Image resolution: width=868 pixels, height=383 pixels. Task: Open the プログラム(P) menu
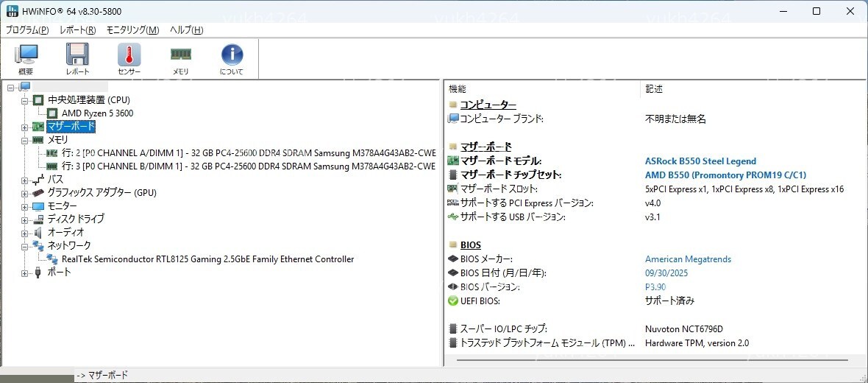27,30
